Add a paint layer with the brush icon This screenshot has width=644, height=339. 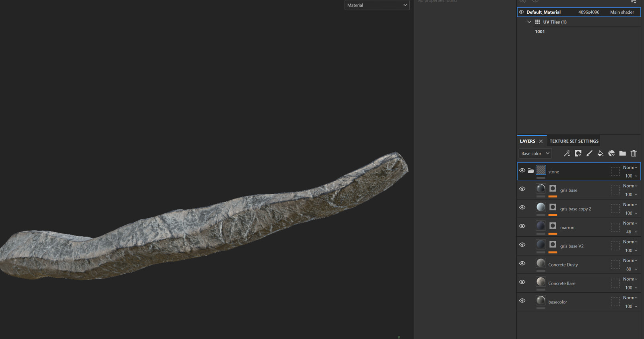coord(589,153)
